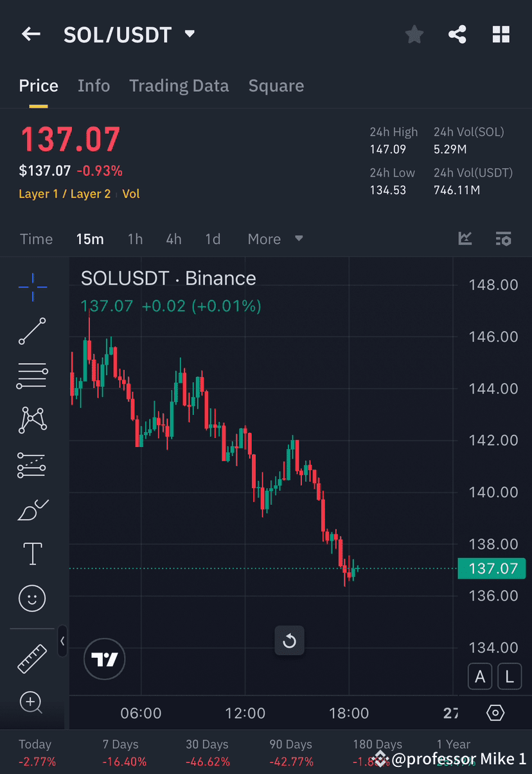The height and width of the screenshot is (774, 532).
Task: Open the chart display settings gear
Action: (x=494, y=713)
